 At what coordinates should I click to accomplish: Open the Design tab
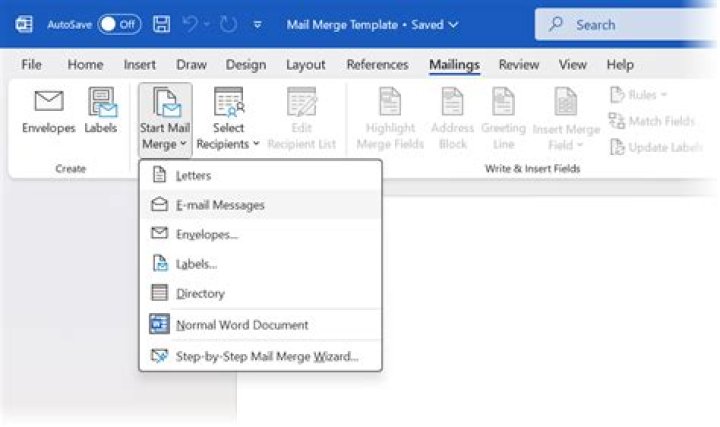click(x=246, y=65)
